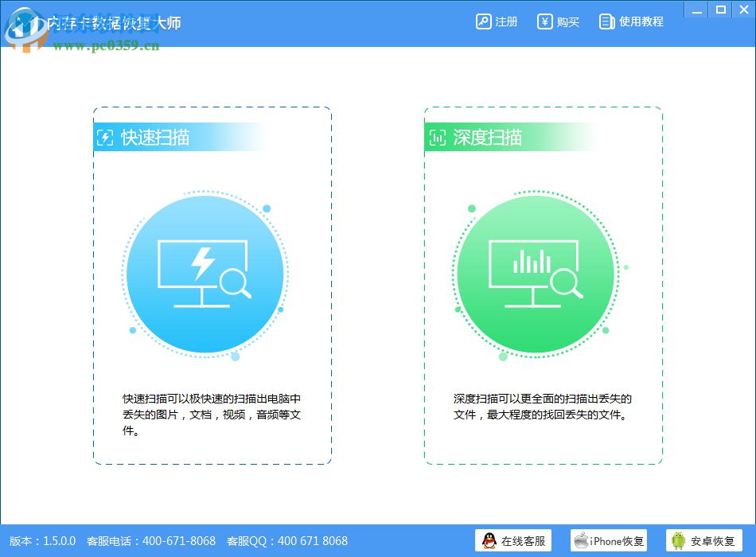756x557 pixels.
Task: Click the QQ penguin customer service icon
Action: click(487, 540)
